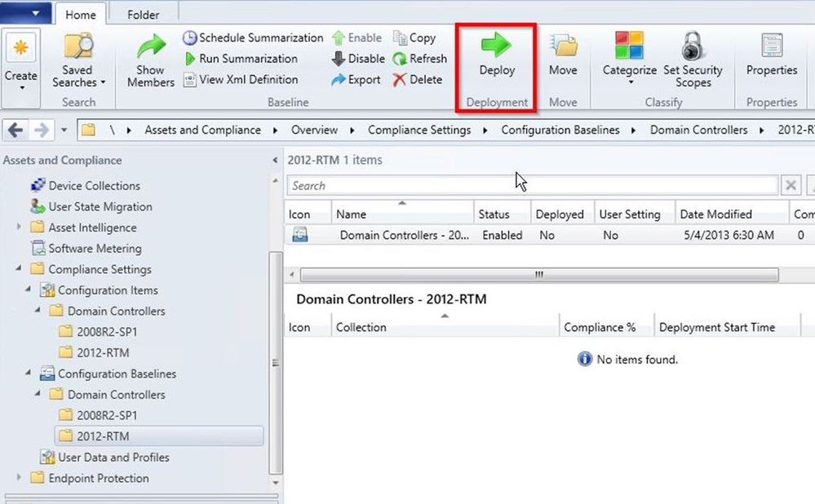Image resolution: width=815 pixels, height=504 pixels.
Task: Click the Deploy green arrow icon
Action: 496,45
